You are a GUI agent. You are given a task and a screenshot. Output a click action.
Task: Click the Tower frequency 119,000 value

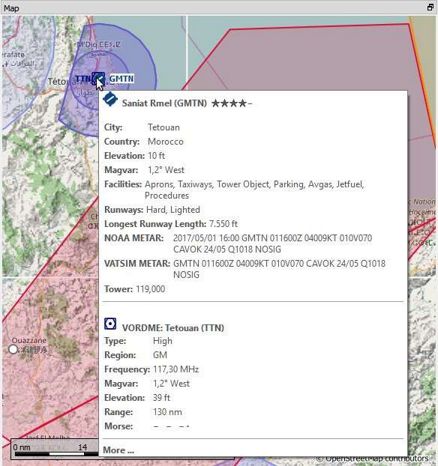[150, 289]
